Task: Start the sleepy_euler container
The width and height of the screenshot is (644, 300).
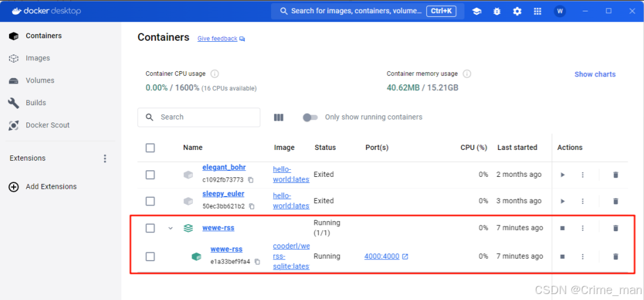Action: pyautogui.click(x=563, y=201)
